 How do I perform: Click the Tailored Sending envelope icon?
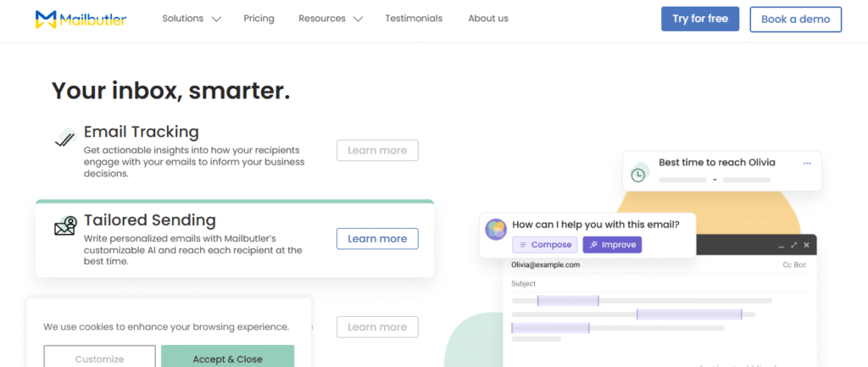[x=65, y=226]
